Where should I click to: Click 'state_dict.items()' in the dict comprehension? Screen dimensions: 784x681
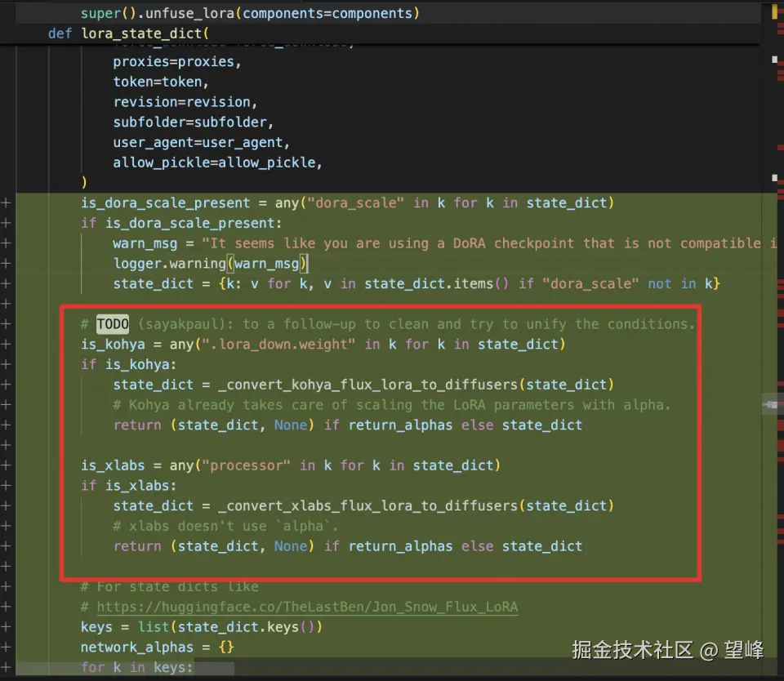click(x=436, y=283)
